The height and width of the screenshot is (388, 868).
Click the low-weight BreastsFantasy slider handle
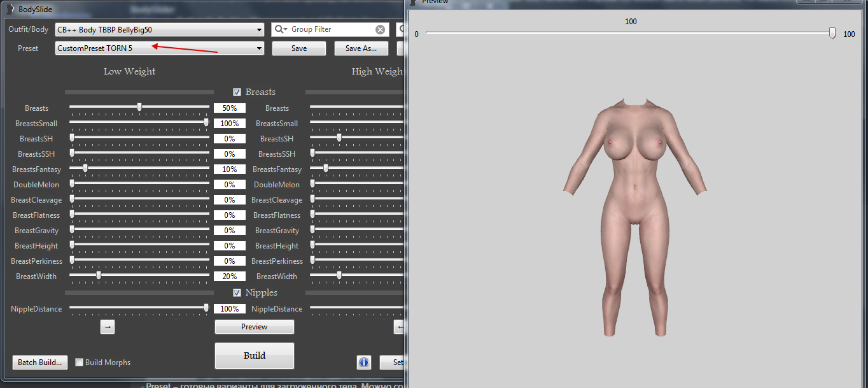(x=85, y=168)
